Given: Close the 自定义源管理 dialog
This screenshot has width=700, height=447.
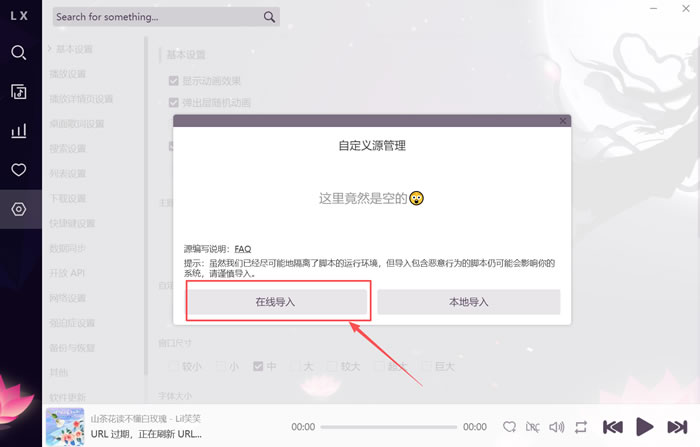Looking at the screenshot, I should (x=563, y=121).
